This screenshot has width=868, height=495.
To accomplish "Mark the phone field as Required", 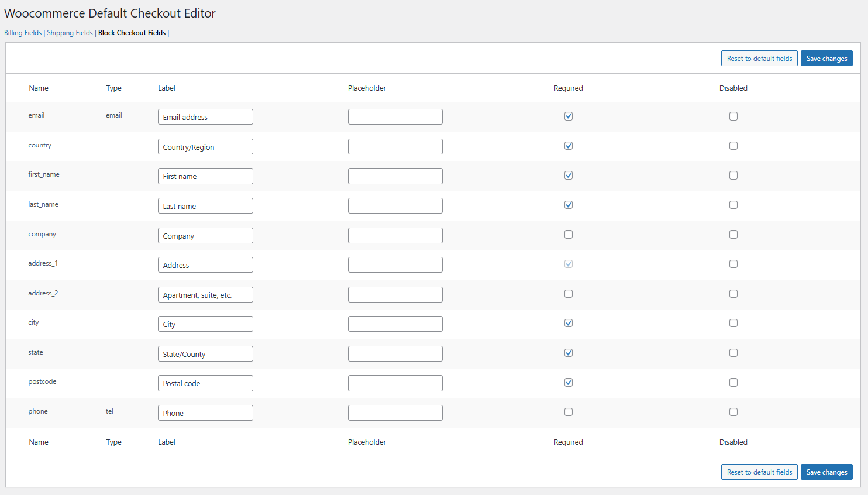I will click(x=568, y=412).
